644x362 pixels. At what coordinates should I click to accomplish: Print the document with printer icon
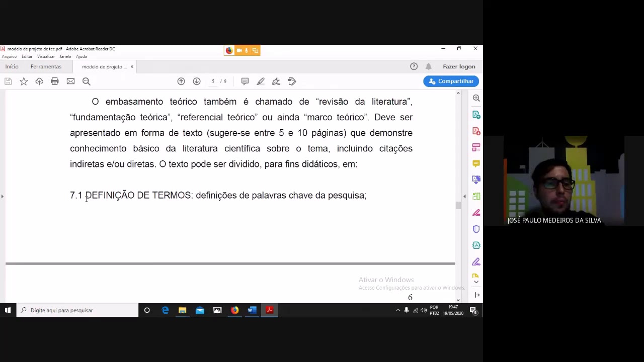(55, 81)
